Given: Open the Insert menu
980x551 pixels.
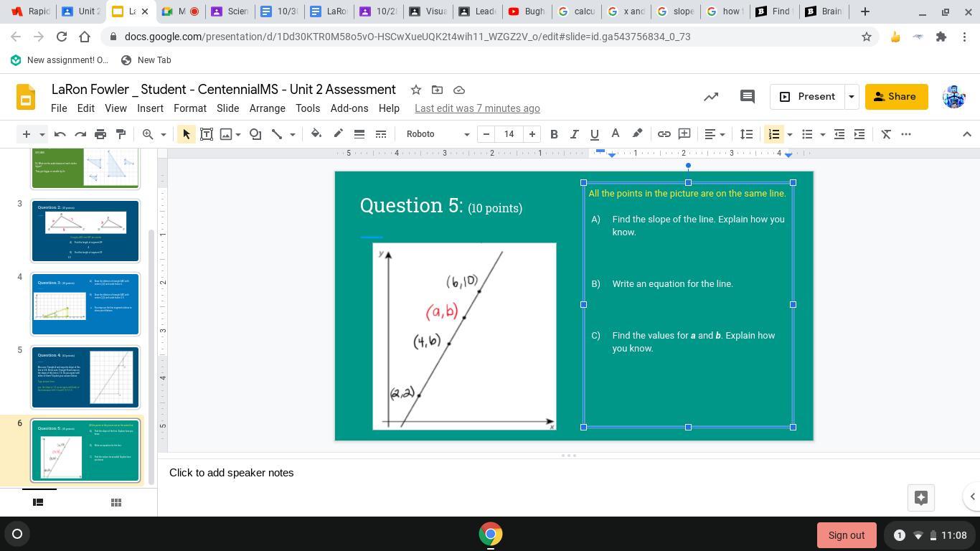Looking at the screenshot, I should pyautogui.click(x=150, y=108).
